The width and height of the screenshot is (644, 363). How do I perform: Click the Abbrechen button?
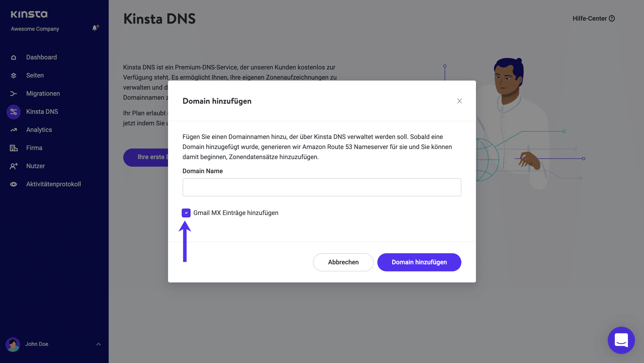click(x=343, y=262)
